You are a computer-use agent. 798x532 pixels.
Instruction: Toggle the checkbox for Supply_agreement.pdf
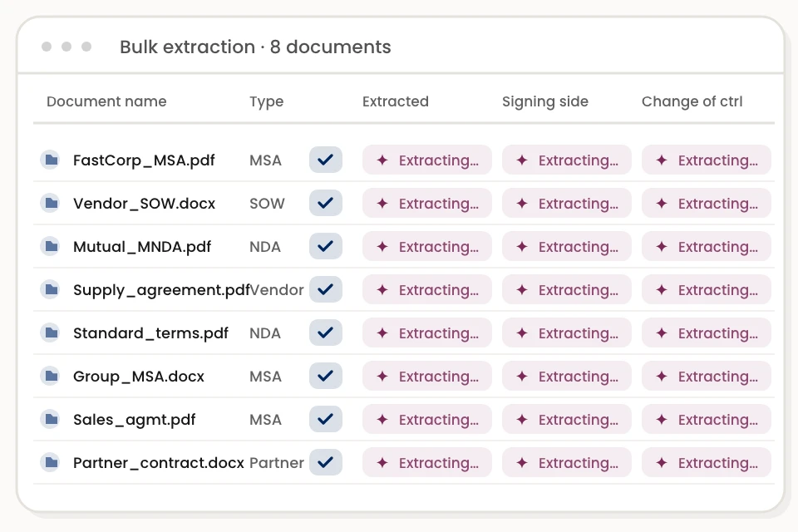pos(326,289)
